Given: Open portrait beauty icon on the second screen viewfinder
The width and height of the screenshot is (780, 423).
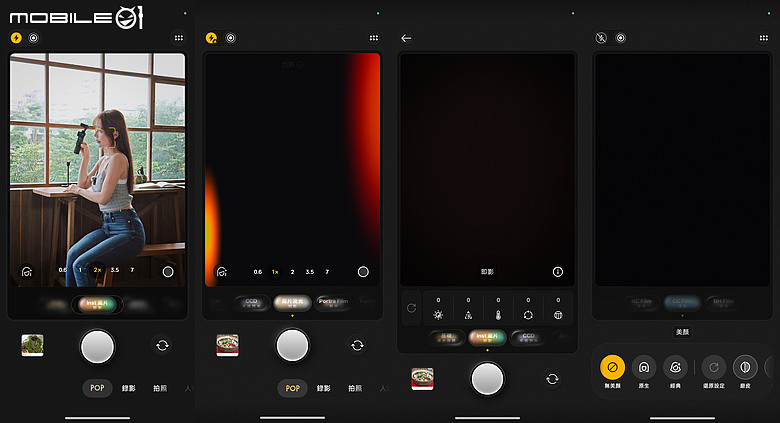Looking at the screenshot, I should [222, 272].
